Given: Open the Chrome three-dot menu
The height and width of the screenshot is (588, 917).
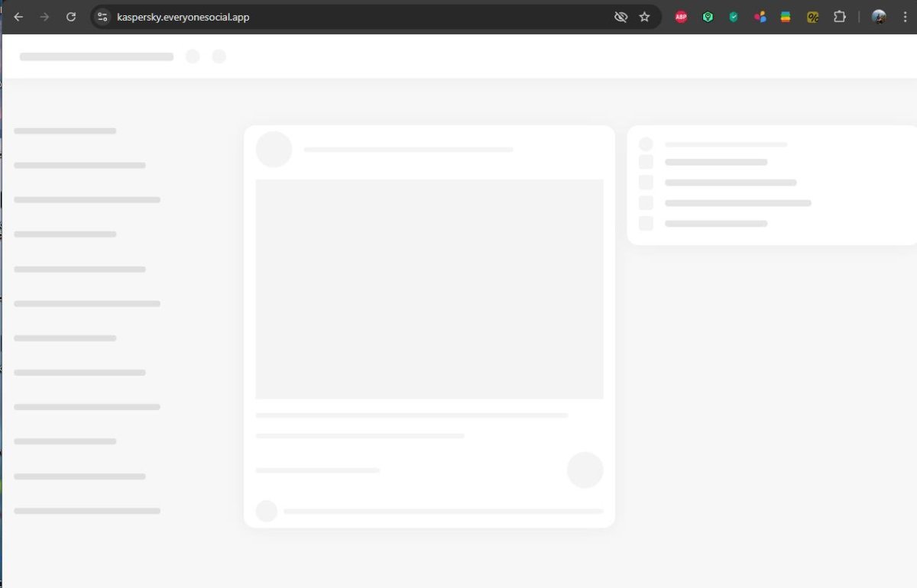Looking at the screenshot, I should (x=905, y=17).
